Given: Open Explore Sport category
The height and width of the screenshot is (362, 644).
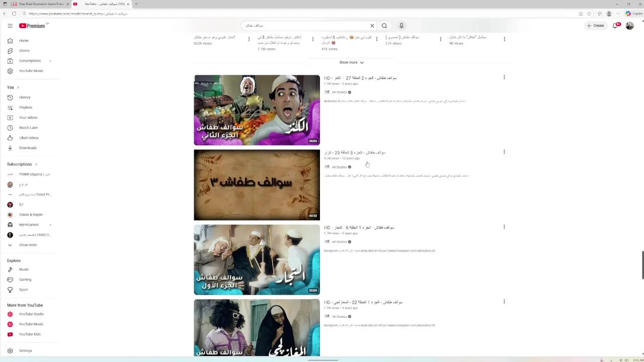Looking at the screenshot, I should click(23, 290).
